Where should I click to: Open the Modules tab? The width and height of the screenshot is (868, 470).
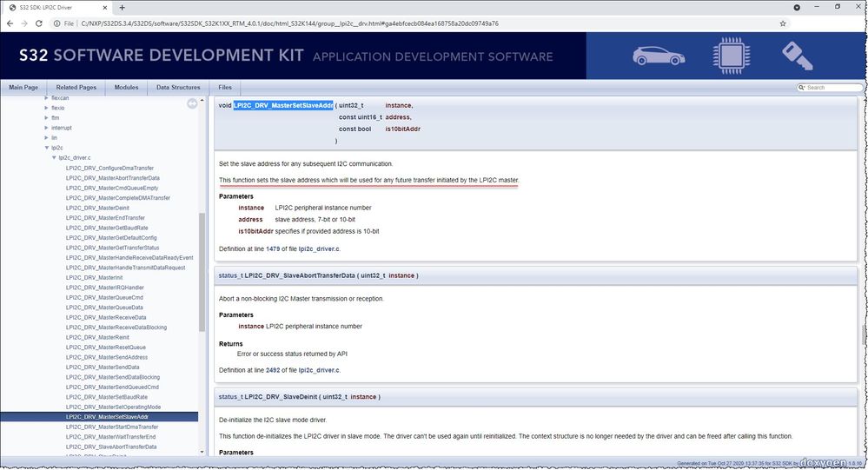(126, 88)
